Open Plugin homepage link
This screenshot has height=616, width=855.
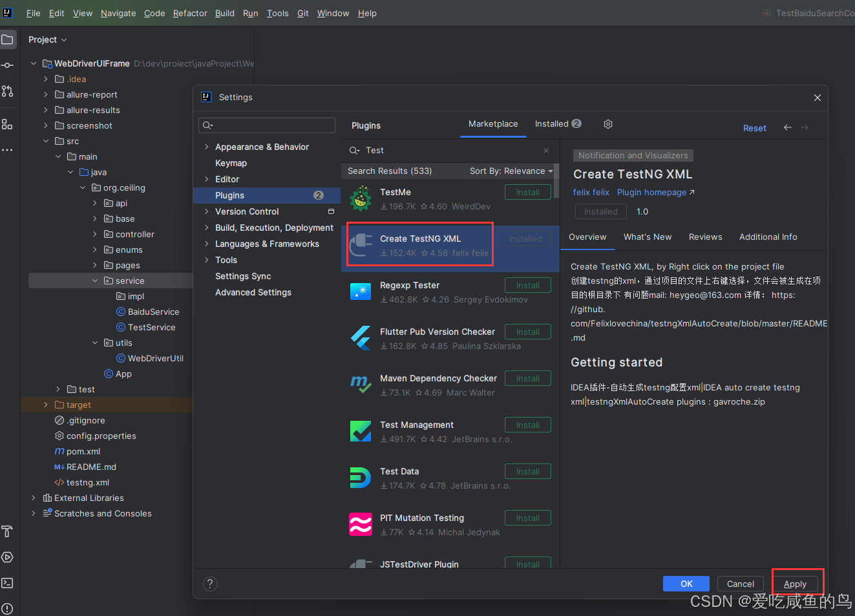point(656,192)
